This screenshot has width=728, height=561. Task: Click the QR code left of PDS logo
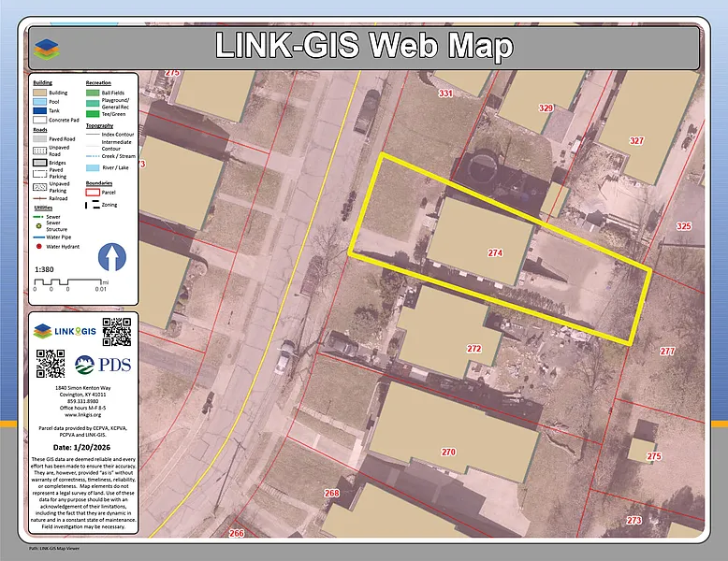click(x=51, y=364)
